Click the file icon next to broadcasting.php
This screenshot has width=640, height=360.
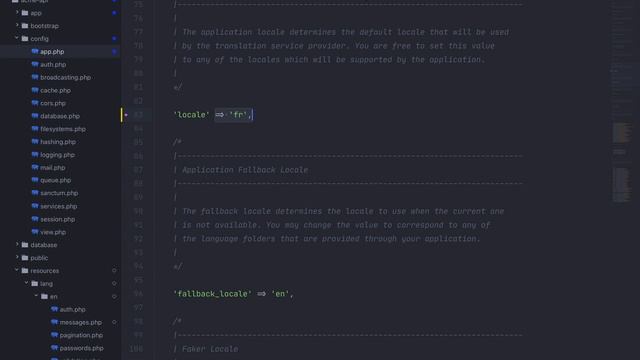(35, 77)
